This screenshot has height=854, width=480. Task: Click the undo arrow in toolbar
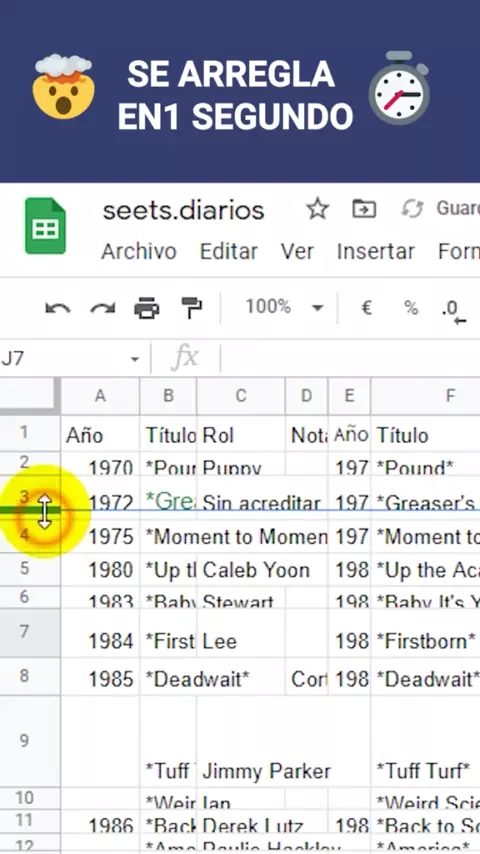[57, 308]
